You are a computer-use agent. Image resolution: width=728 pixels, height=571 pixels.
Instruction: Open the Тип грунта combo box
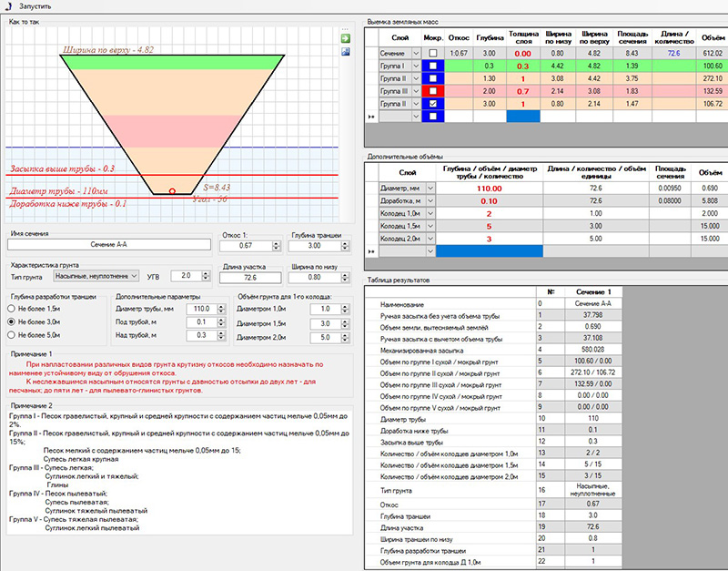click(96, 276)
